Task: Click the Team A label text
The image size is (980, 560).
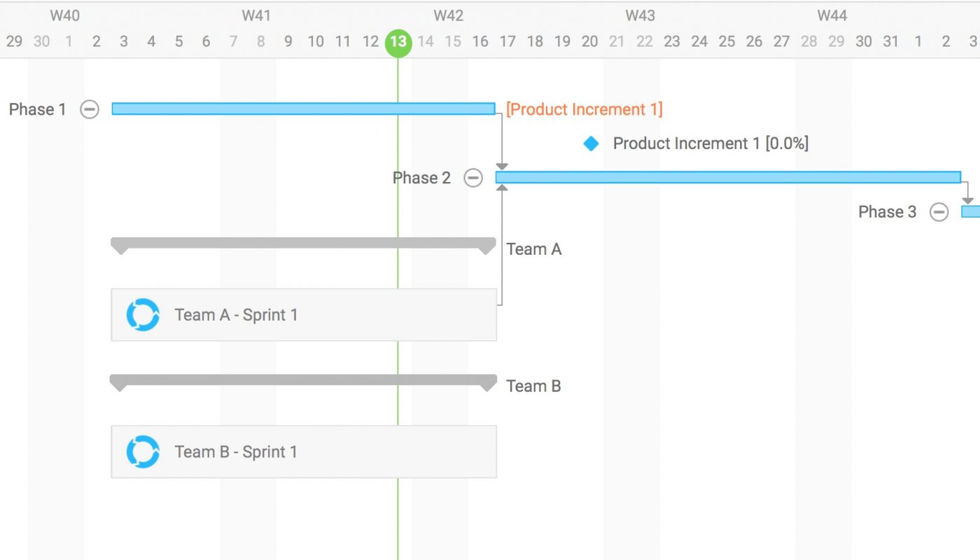Action: pos(533,249)
